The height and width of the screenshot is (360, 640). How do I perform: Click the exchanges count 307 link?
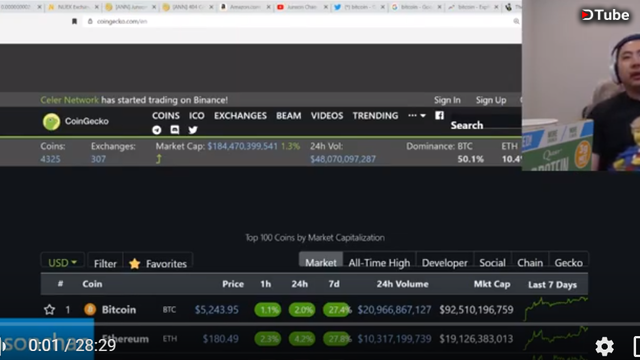(x=98, y=159)
